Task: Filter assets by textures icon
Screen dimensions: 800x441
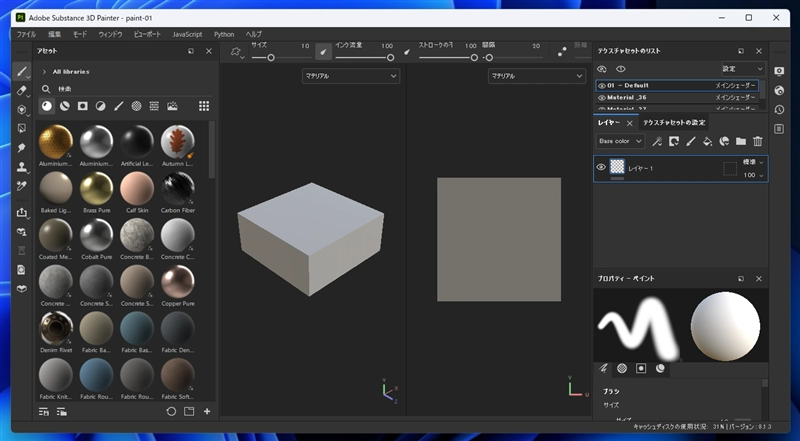Action: click(154, 106)
